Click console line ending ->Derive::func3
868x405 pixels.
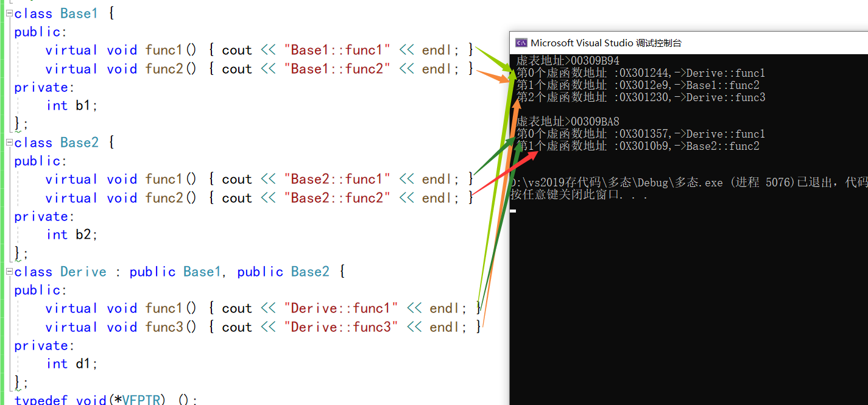(x=641, y=97)
